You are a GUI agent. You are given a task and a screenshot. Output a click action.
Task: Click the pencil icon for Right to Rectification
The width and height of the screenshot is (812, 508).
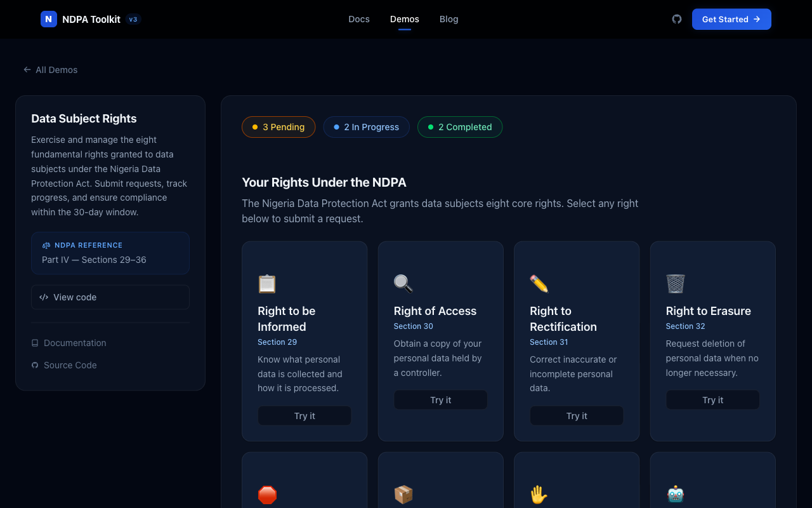point(539,283)
